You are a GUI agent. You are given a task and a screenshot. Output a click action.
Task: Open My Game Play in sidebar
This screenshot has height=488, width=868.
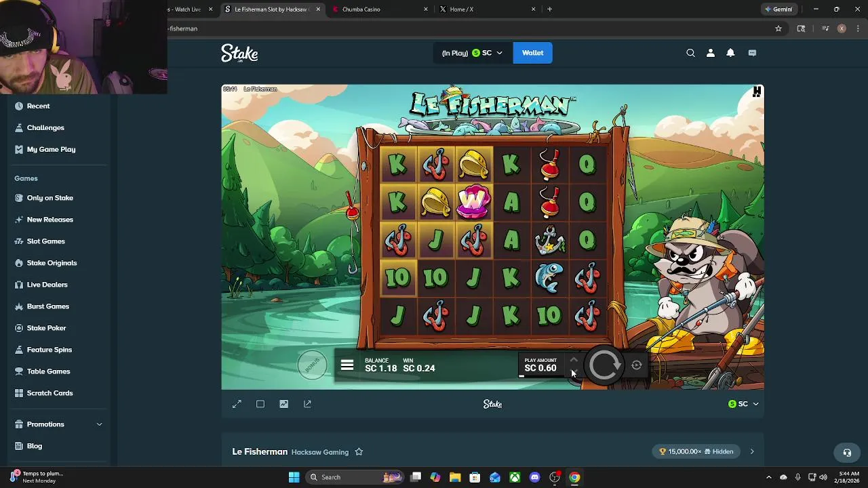point(51,149)
